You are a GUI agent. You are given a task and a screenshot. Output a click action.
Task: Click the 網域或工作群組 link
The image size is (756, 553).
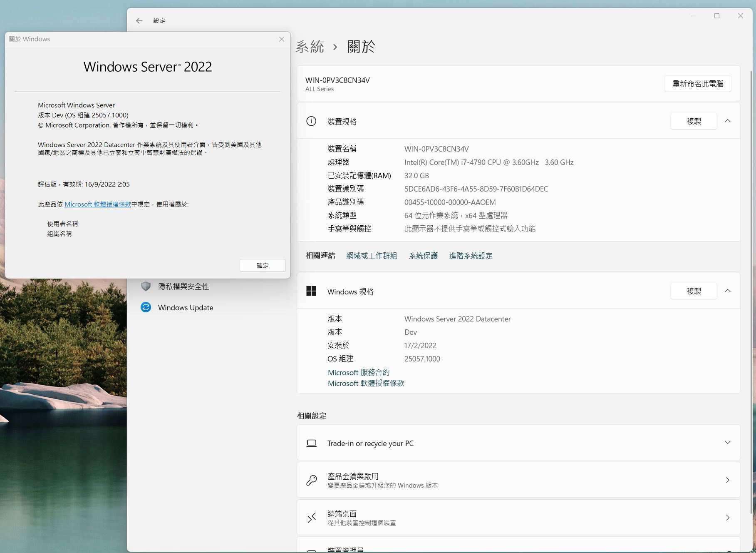(x=372, y=255)
